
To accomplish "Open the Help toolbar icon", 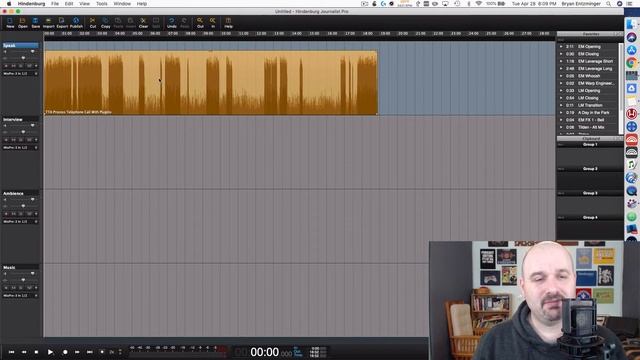I will point(228,23).
